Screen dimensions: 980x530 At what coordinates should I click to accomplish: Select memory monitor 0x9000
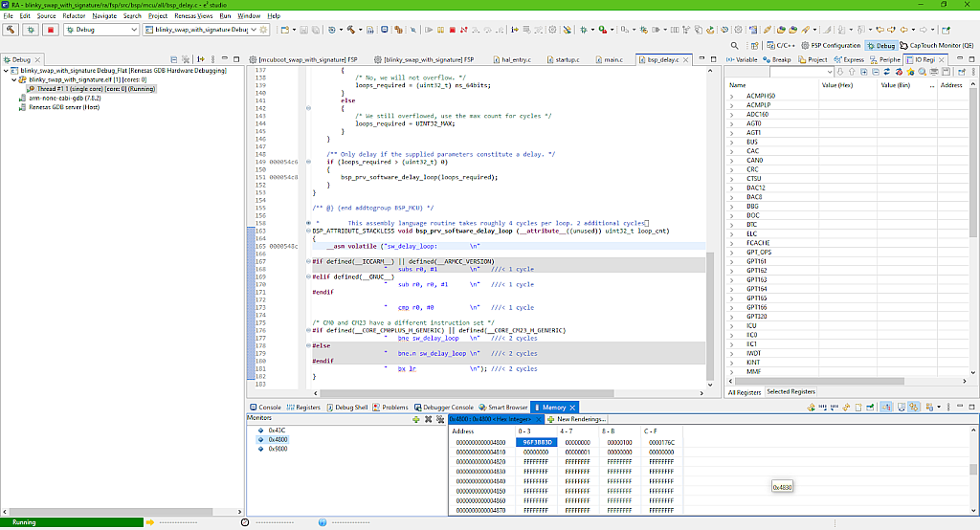pos(277,448)
